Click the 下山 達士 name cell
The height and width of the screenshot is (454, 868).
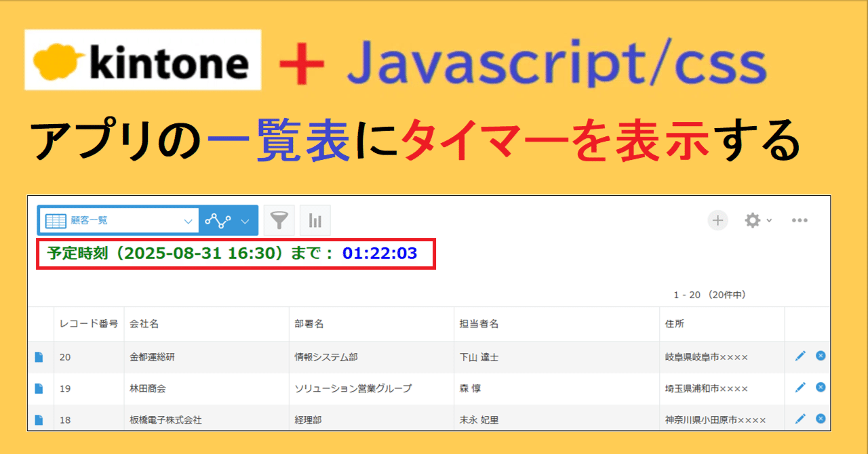coord(557,357)
